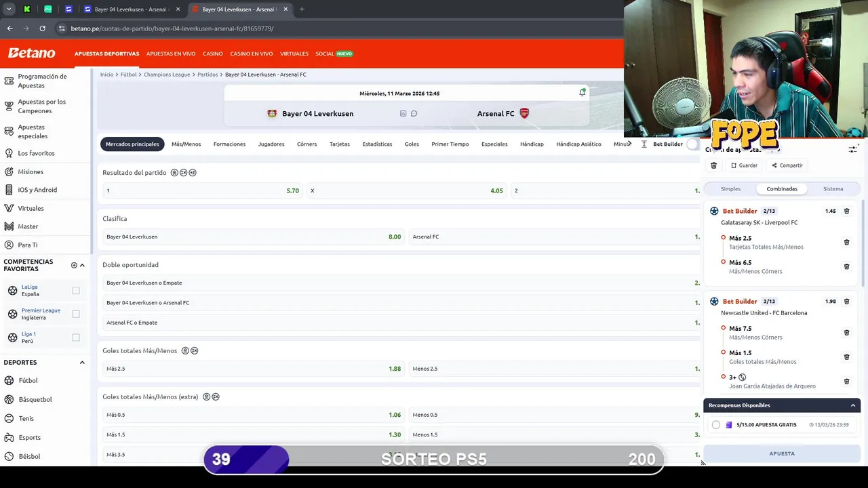Viewport: 868px width, 488px height.
Task: Click the browser reload icon
Action: pos(42,28)
